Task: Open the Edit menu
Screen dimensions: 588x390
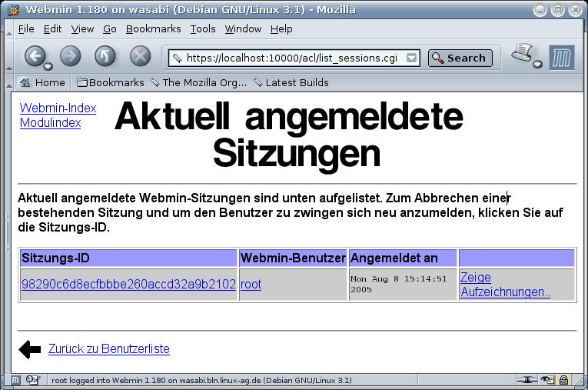Action: pos(52,29)
